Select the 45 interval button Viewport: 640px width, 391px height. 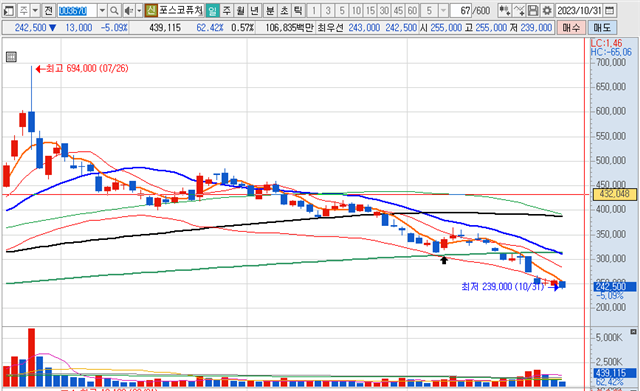pos(398,10)
